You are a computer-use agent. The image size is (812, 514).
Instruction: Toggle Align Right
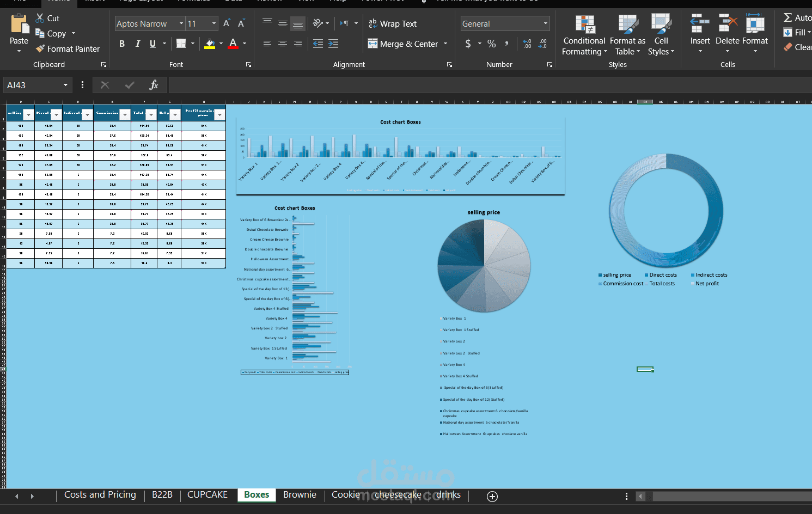tap(298, 44)
